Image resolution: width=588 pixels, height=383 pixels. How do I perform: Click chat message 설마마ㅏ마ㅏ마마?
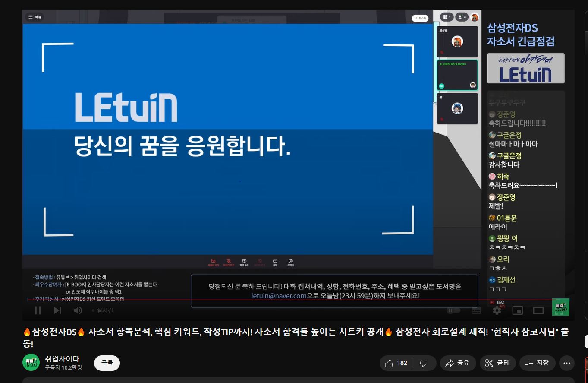[x=513, y=144]
